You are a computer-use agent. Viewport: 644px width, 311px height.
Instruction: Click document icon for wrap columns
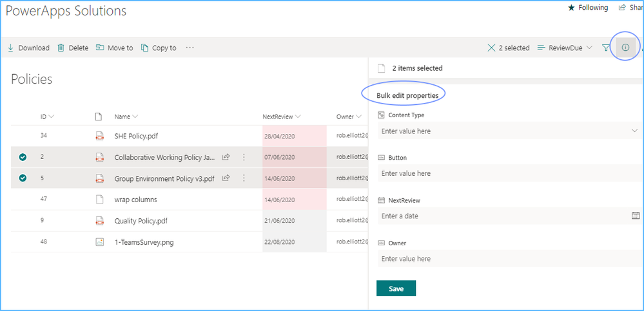(x=99, y=200)
